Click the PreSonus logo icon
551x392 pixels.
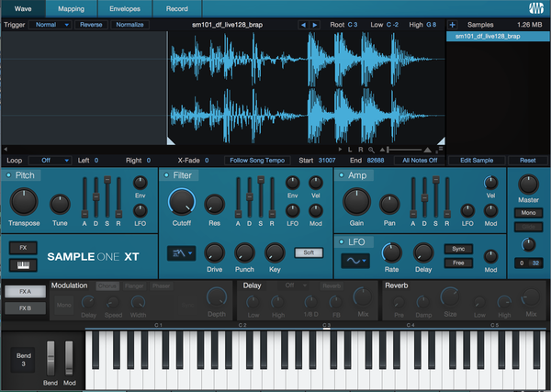(536, 8)
